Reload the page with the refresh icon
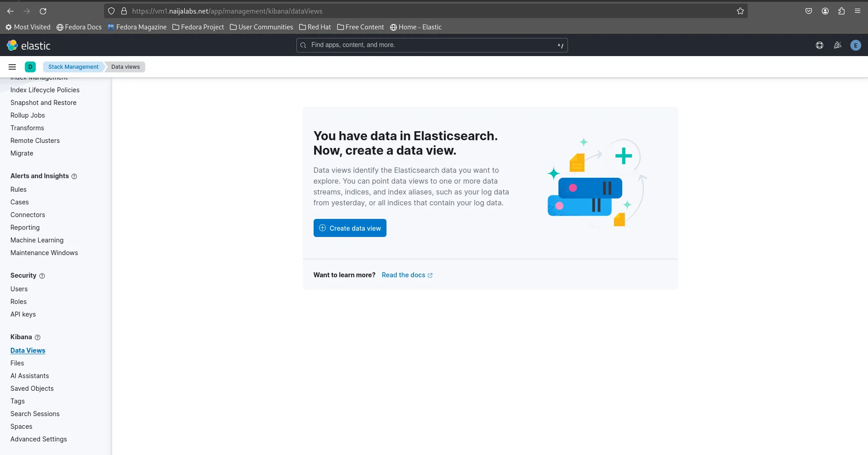Viewport: 868px width, 455px height. [43, 11]
